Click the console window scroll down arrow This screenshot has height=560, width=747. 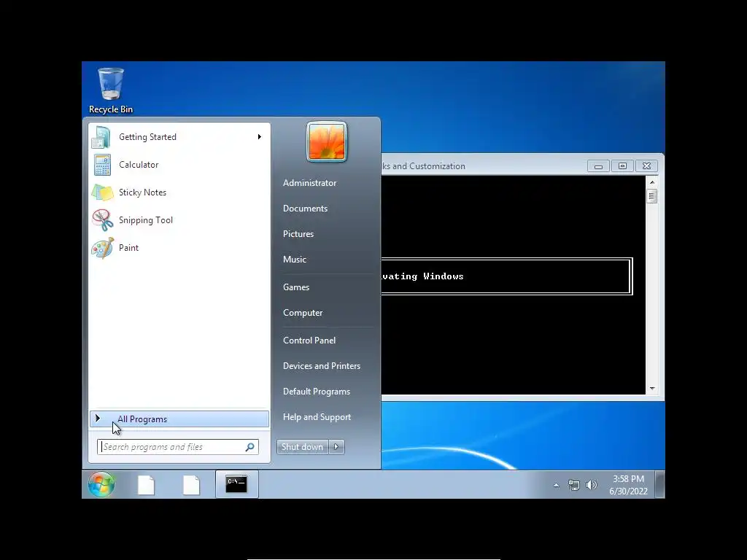click(652, 389)
